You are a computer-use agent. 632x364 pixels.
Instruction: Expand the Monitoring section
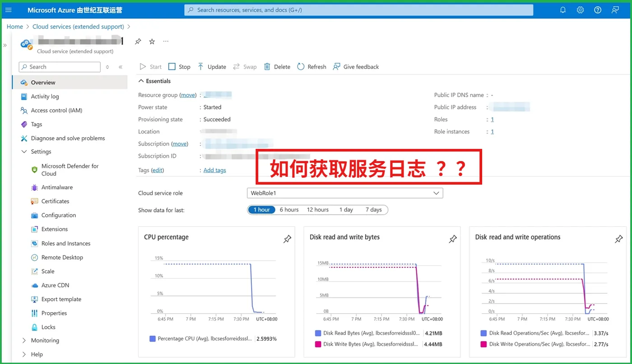24,341
